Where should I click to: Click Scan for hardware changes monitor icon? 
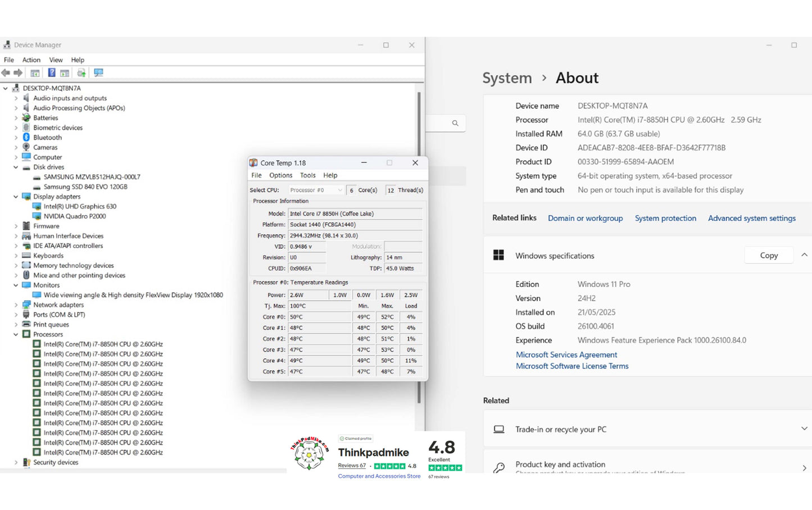[x=99, y=73]
